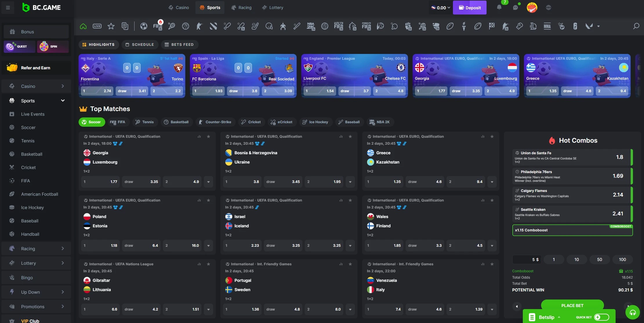Select the MMA sport icon
Image resolution: width=644 pixels, height=323 pixels.
point(547,26)
